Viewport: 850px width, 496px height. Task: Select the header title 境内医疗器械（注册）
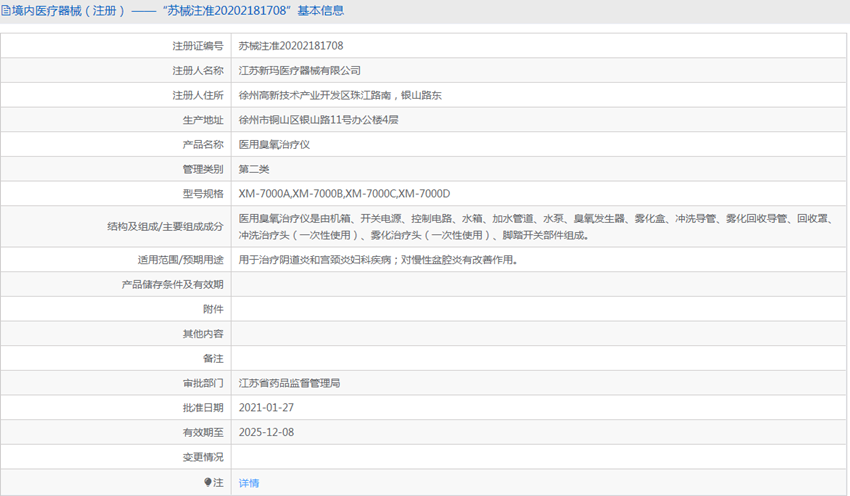click(x=68, y=11)
